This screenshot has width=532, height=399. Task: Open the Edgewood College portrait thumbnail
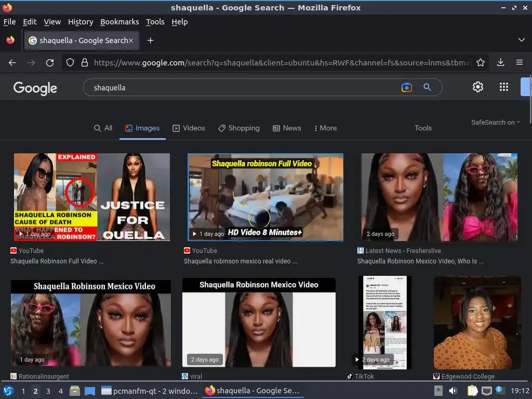point(477,323)
